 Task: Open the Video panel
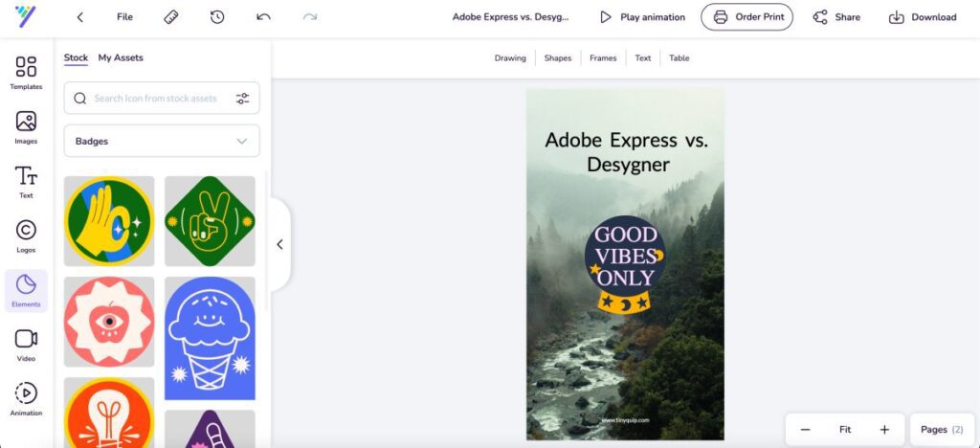[26, 345]
